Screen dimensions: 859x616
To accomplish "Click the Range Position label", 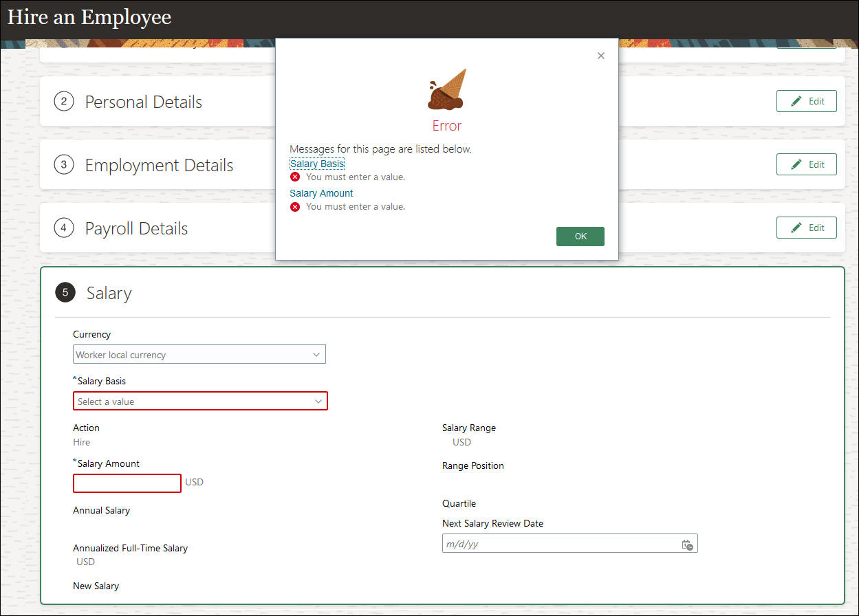I will click(x=473, y=465).
